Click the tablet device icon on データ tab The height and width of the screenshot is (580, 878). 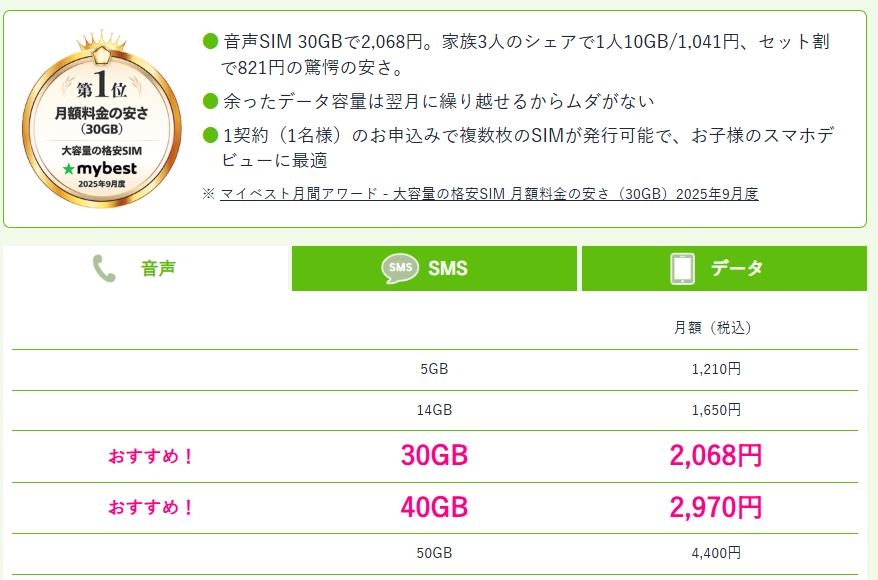(x=682, y=269)
